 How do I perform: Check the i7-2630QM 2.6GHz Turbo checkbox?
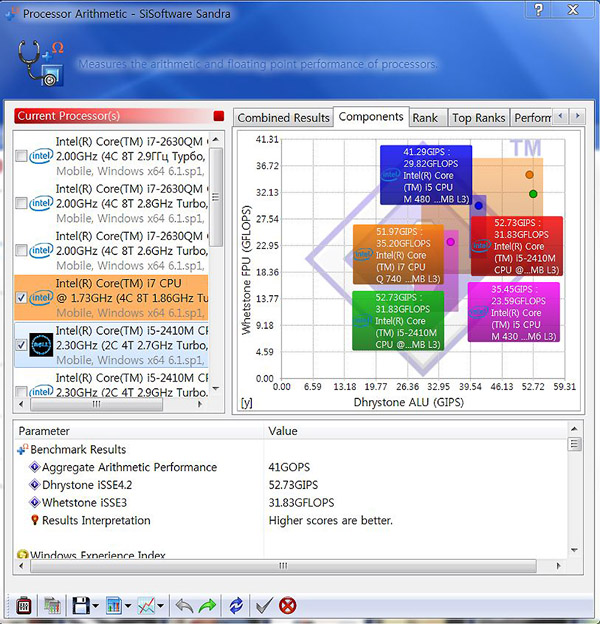[x=21, y=250]
